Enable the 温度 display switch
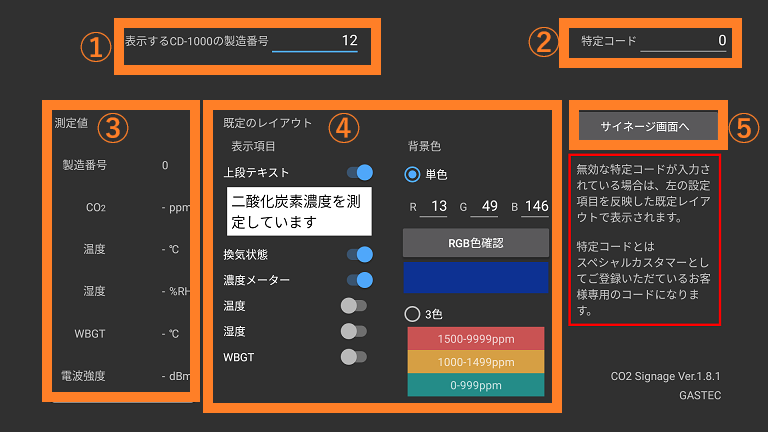 (354, 306)
